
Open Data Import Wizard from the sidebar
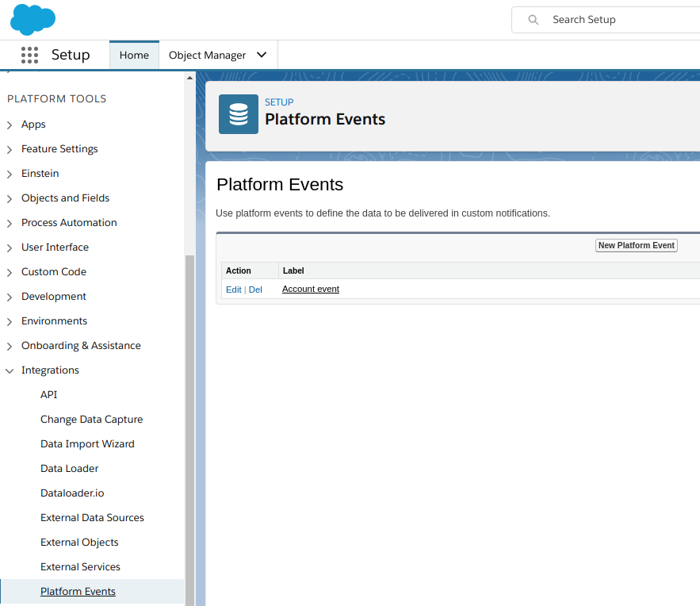pyautogui.click(x=87, y=443)
